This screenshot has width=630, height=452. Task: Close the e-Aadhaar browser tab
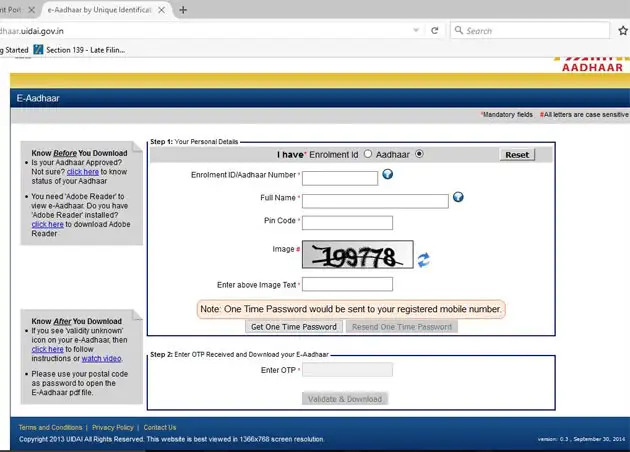(164, 9)
